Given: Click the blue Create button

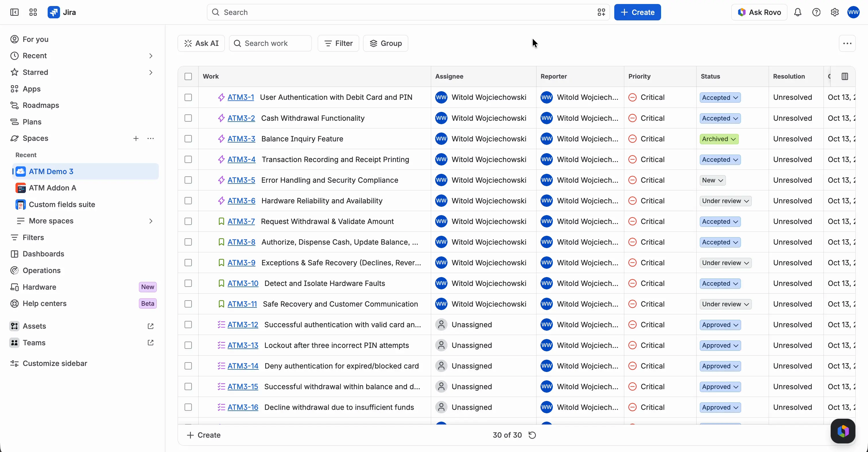Looking at the screenshot, I should (637, 12).
